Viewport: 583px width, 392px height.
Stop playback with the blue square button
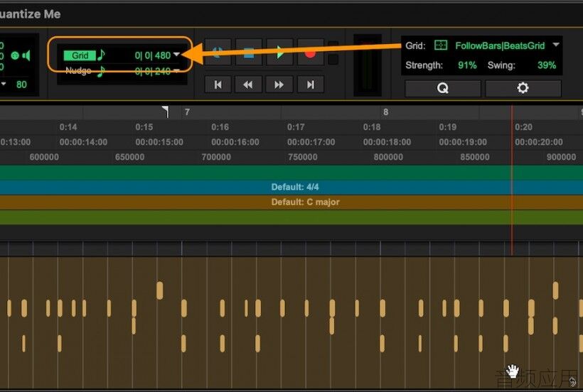coord(249,53)
